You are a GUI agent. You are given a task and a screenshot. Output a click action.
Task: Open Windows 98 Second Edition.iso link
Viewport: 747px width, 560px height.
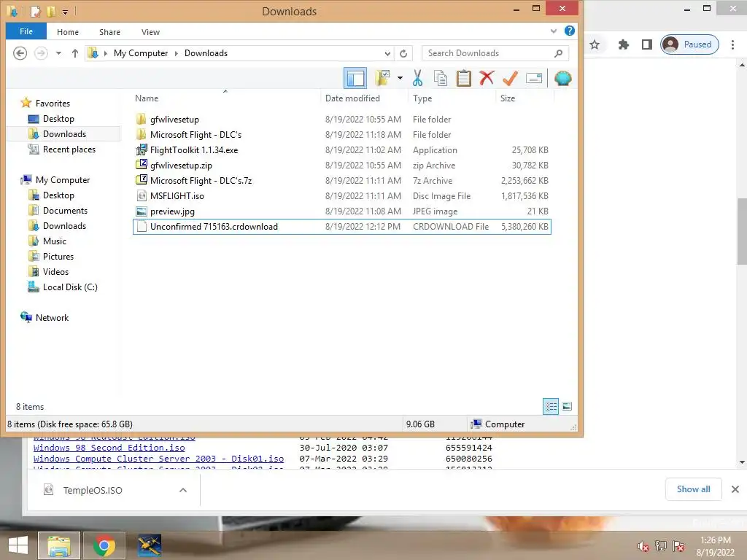[109, 448]
